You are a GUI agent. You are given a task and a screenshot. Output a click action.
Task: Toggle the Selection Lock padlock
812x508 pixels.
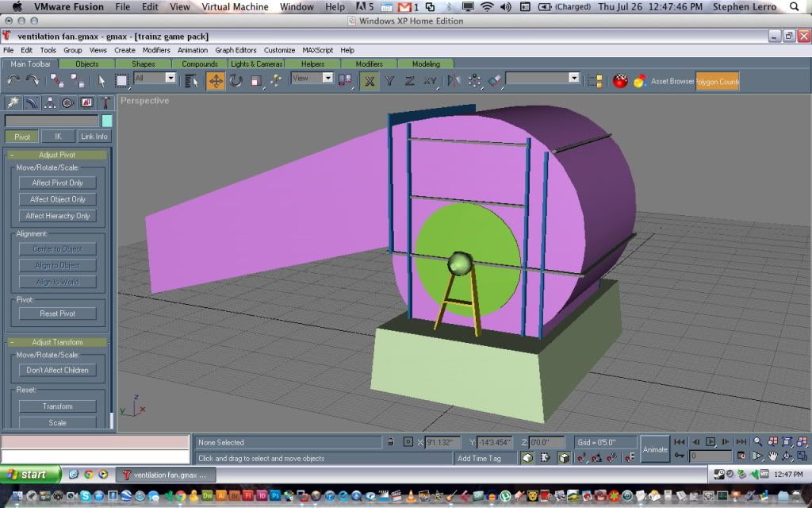coord(390,442)
